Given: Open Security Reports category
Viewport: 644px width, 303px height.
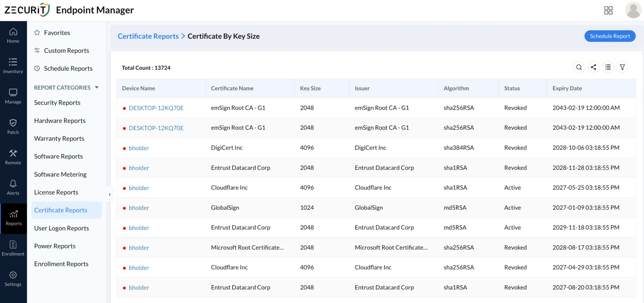Looking at the screenshot, I should (x=57, y=102).
